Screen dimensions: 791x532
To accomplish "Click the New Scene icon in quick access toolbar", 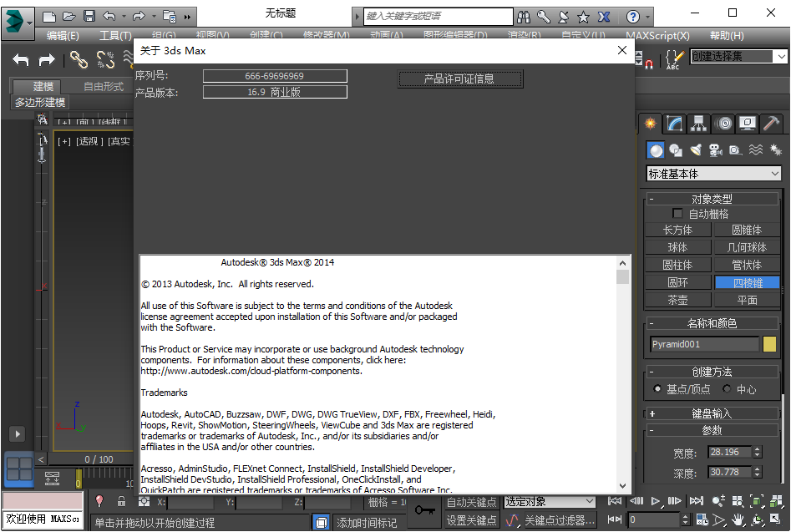I will point(49,17).
